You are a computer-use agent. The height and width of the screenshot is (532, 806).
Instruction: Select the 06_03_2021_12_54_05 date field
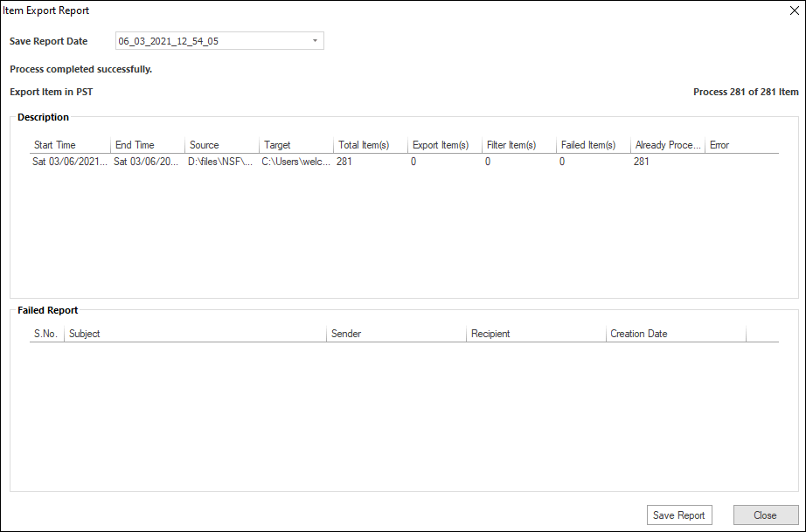point(219,41)
